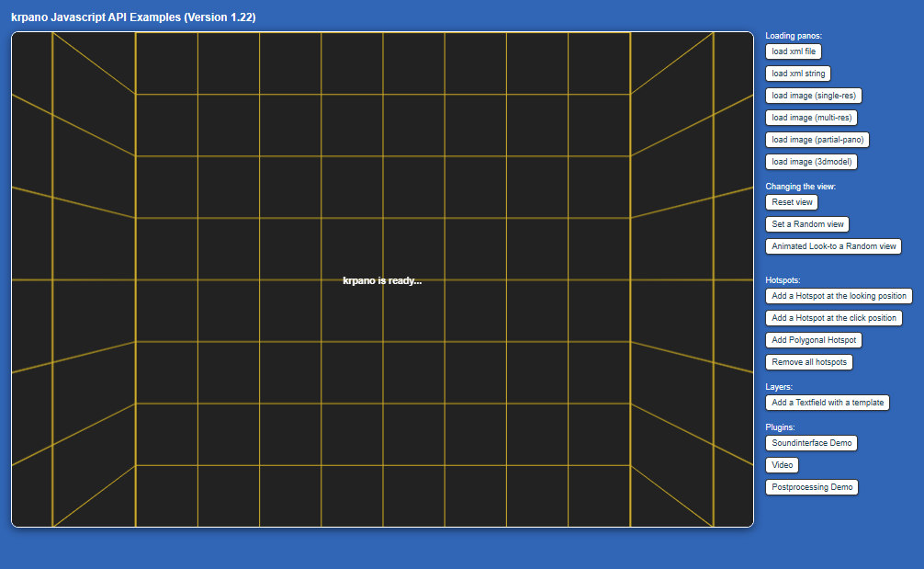Click the 'Layers:' section label

point(779,387)
